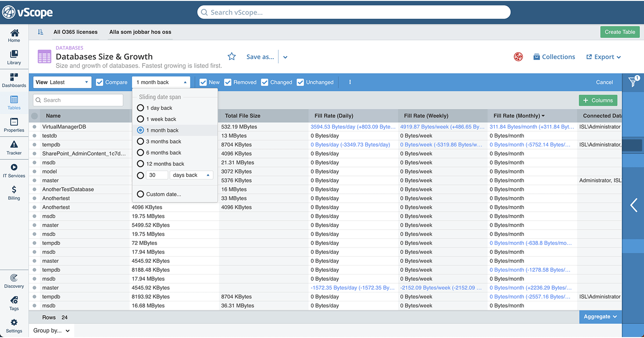Image resolution: width=644 pixels, height=338 pixels.
Task: Expand the Save as arrow
Action: click(285, 57)
